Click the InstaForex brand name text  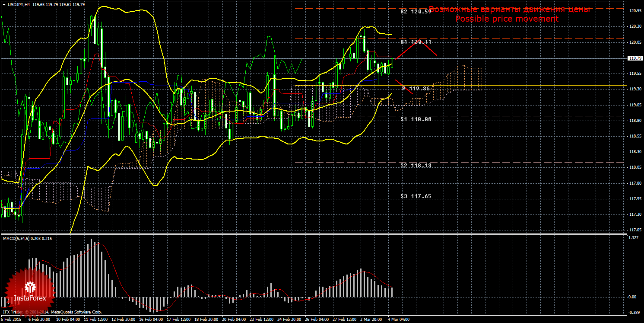(30, 298)
